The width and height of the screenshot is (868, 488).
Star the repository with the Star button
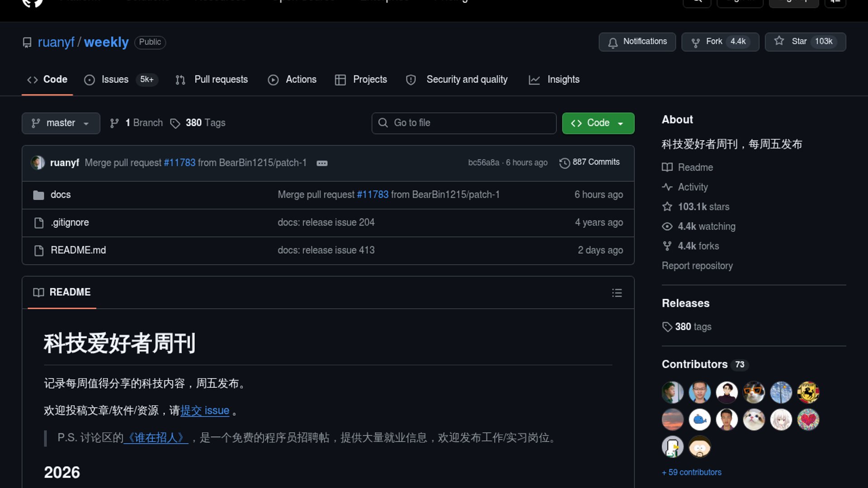pyautogui.click(x=805, y=42)
